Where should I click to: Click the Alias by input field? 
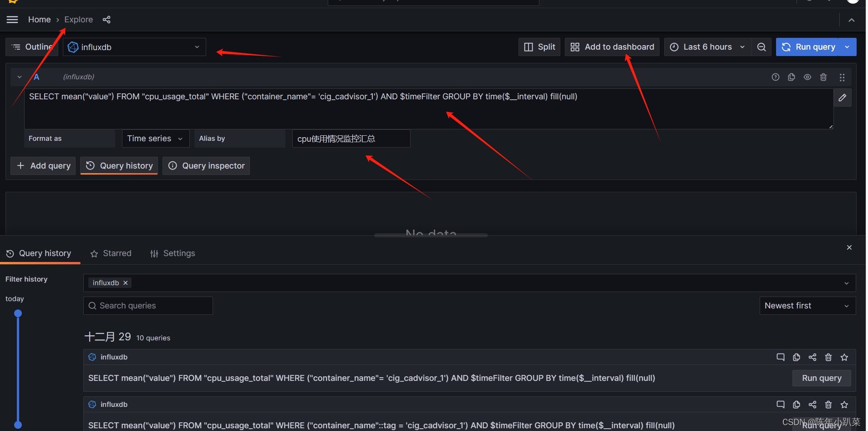pyautogui.click(x=351, y=139)
